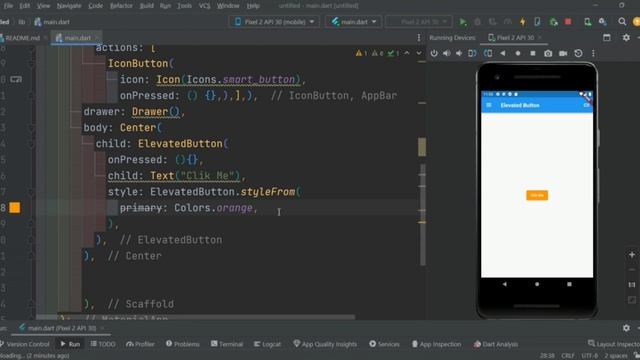Screen dimensions: 640x360
Task: Open the Layout Inspector tool window
Action: [x=614, y=344]
